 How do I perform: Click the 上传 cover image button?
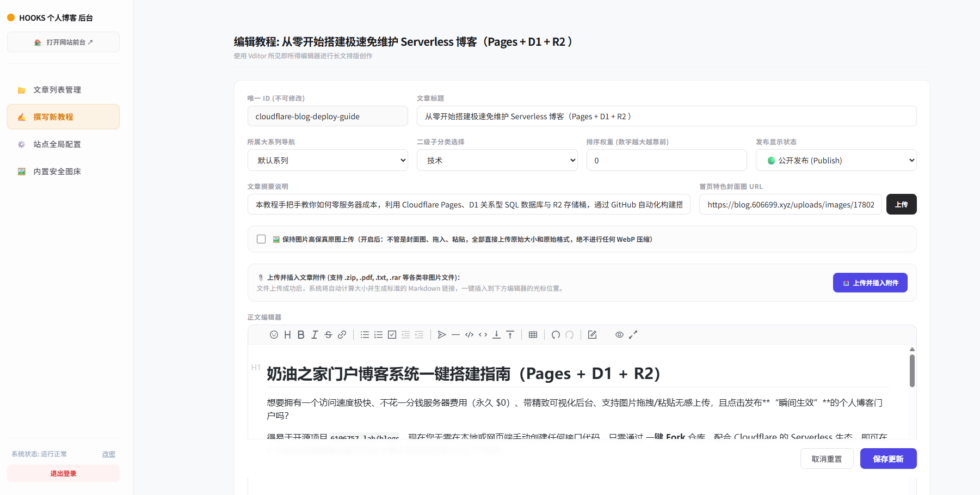click(x=901, y=204)
